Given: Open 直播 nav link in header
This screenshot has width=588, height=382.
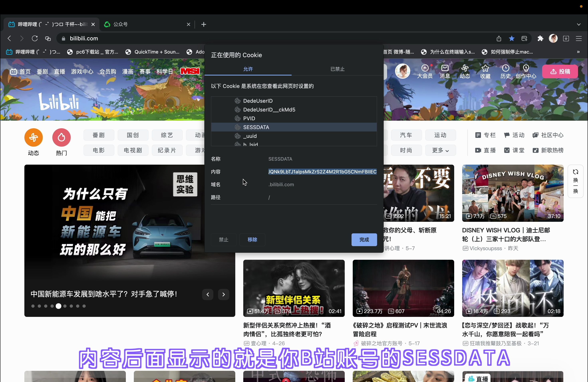Looking at the screenshot, I should [60, 72].
